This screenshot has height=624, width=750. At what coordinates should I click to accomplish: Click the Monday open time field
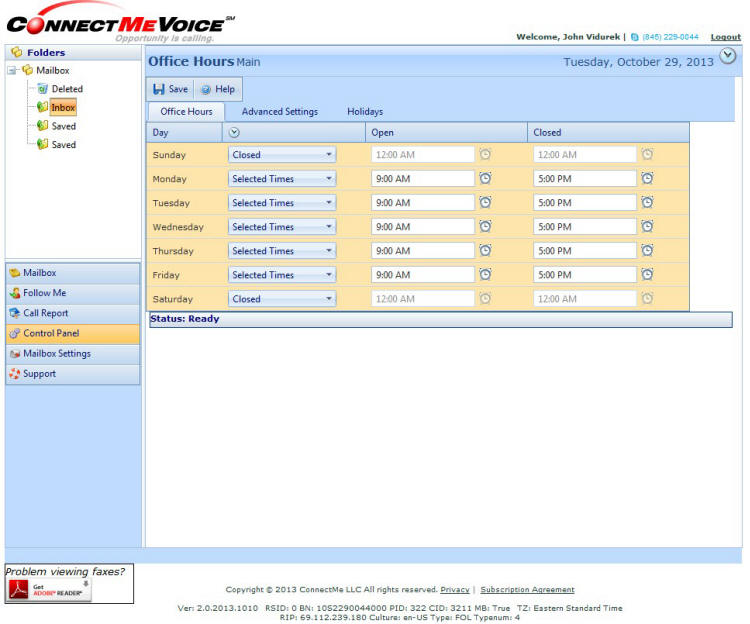423,178
